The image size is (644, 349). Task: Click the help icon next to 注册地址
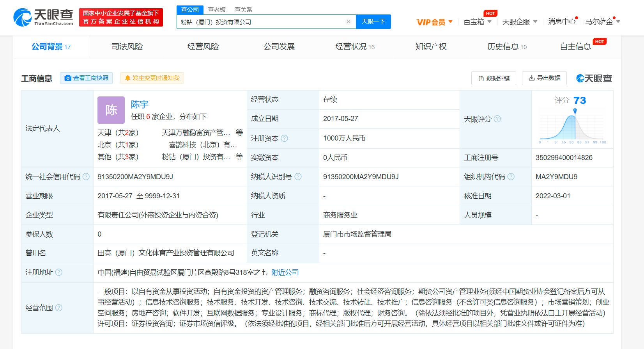[59, 272]
